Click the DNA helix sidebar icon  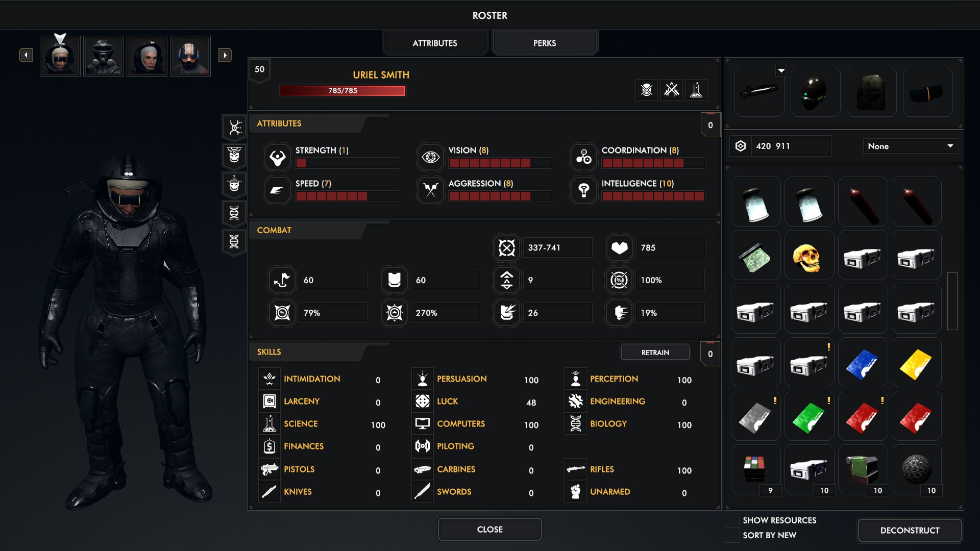click(x=234, y=213)
